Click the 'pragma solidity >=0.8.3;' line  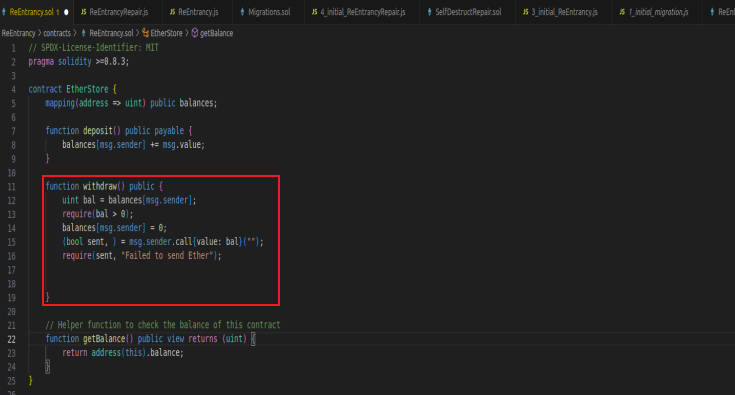[x=78, y=62]
